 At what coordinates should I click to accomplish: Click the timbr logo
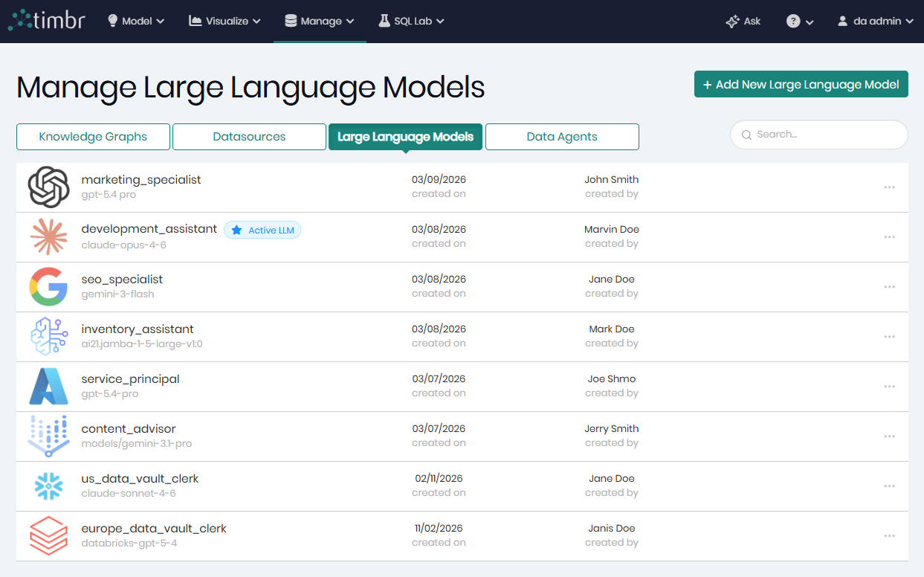46,21
